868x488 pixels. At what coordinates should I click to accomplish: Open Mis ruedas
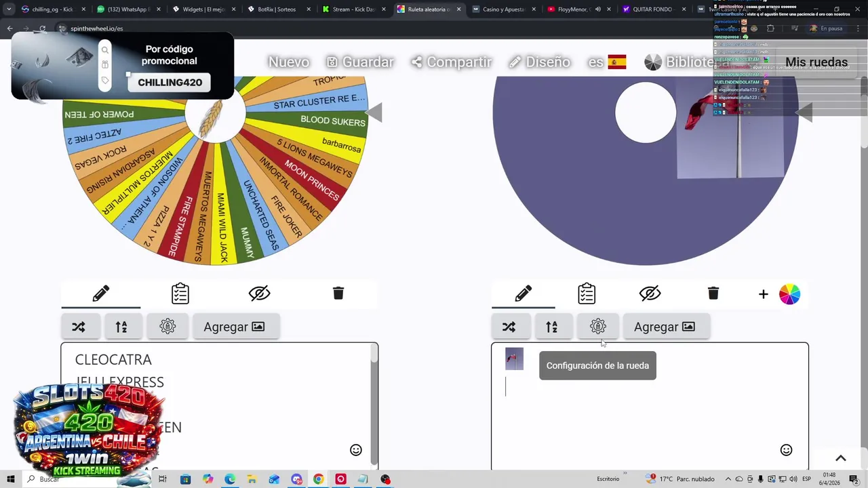pyautogui.click(x=816, y=62)
